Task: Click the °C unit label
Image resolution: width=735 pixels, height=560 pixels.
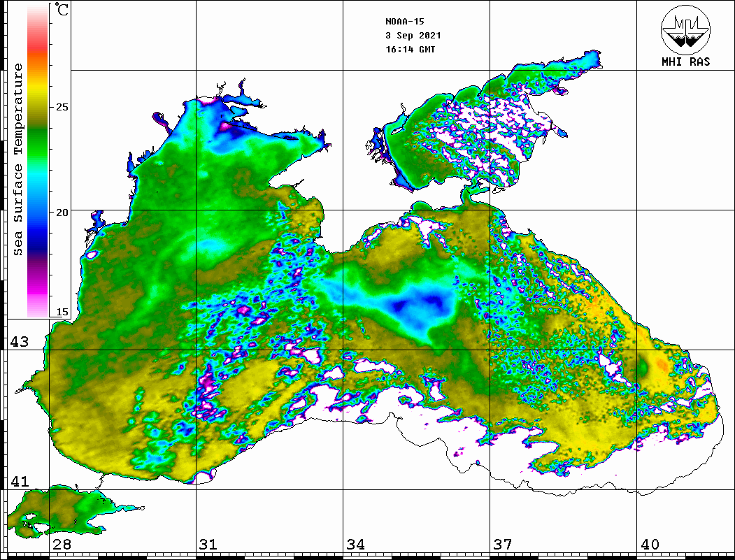Action: [62, 9]
